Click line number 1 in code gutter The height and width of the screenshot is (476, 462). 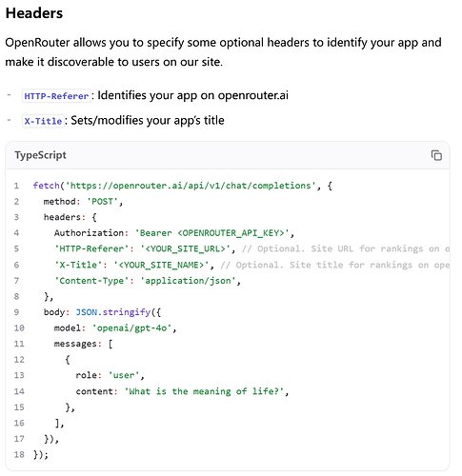(x=16, y=186)
